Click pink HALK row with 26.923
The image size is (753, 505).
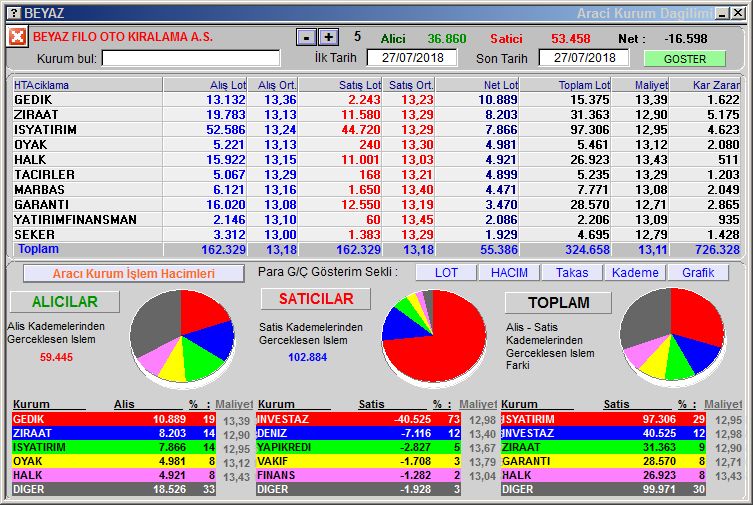point(603,475)
